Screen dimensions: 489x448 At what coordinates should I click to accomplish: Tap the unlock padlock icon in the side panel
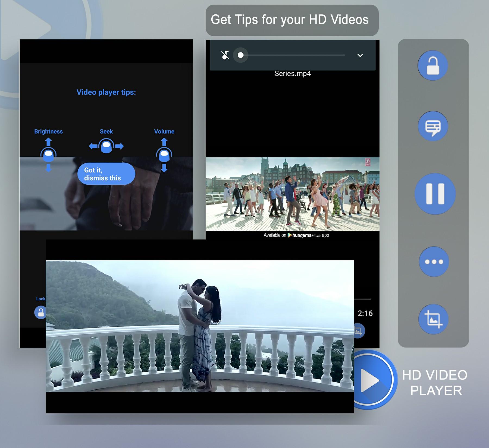[x=433, y=65]
